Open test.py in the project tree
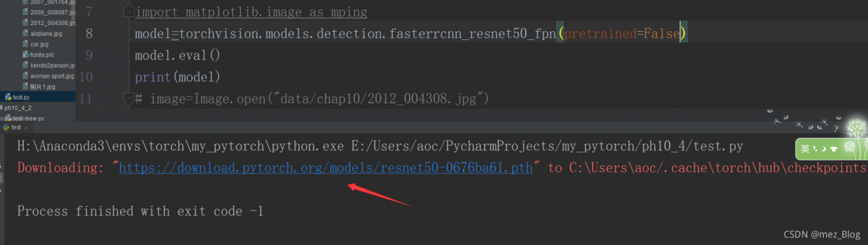 click(x=20, y=97)
